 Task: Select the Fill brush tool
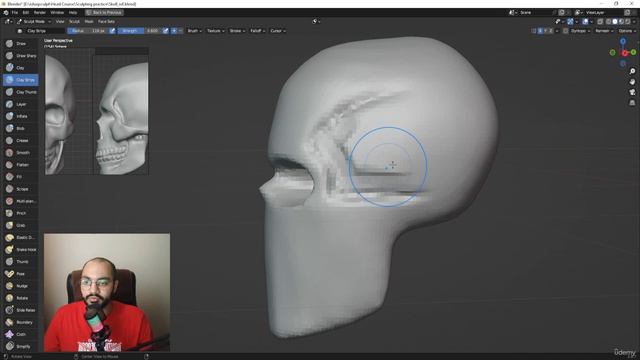click(x=20, y=177)
